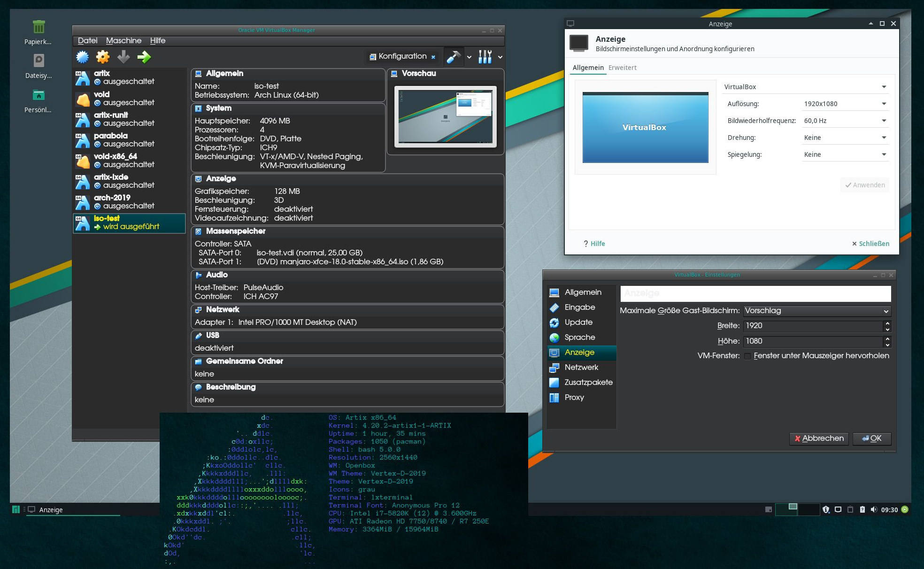Click the Gemeinsame Ordner folder icon
This screenshot has width=924, height=569.
click(199, 361)
